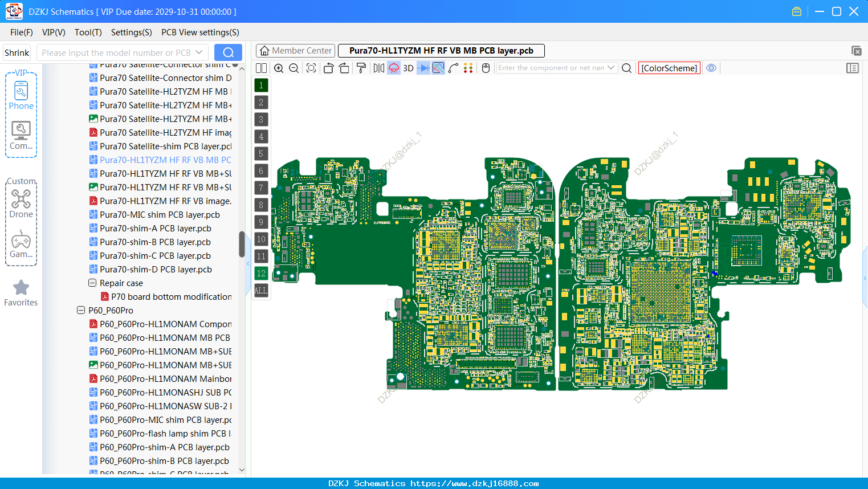Toggle the net highlight tool

point(438,68)
